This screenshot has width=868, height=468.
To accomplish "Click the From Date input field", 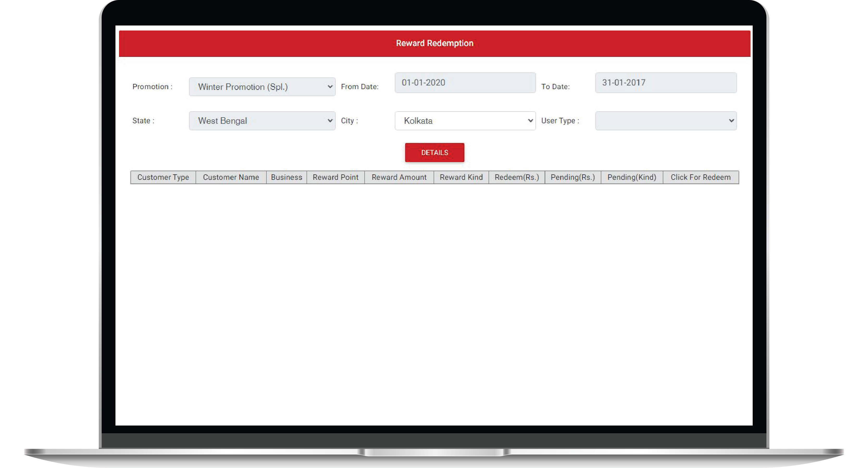I will [465, 83].
